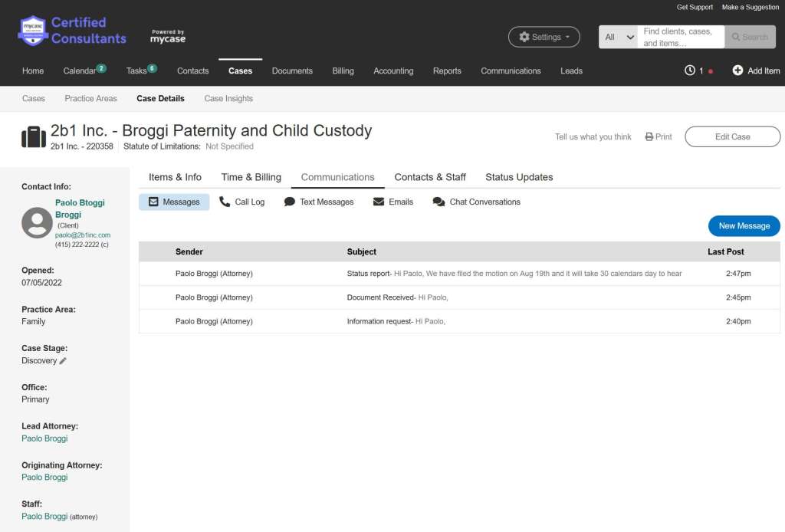Open Accounting in the main navigation
Viewport: 785px width, 532px height.
[393, 71]
